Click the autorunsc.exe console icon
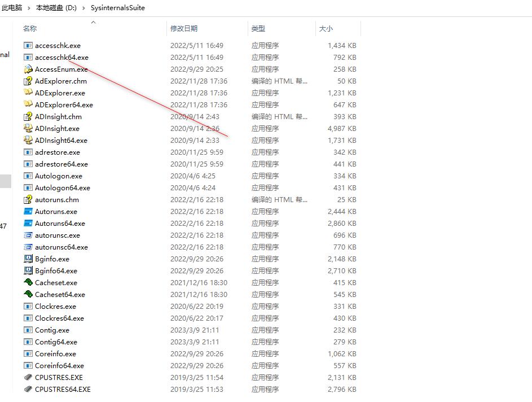Screen dimensions: 532x402 28,235
